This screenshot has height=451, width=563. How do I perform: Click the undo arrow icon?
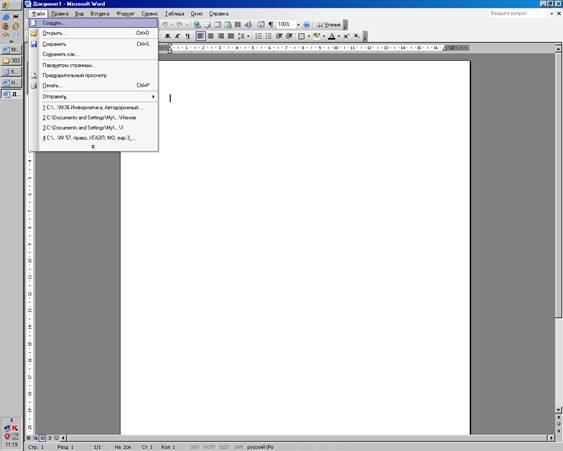tap(165, 24)
